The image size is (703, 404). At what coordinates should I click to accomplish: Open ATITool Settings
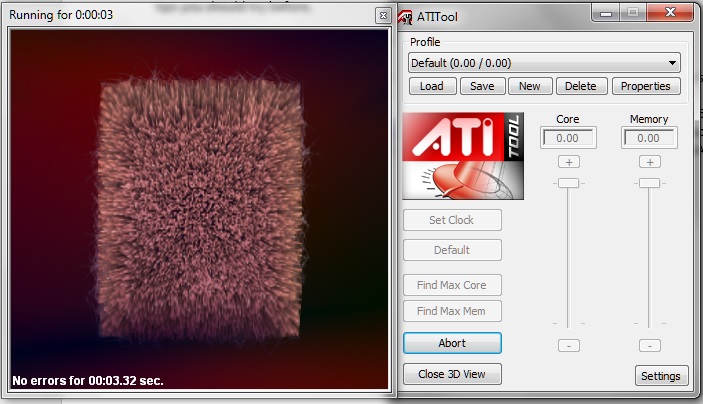661,376
